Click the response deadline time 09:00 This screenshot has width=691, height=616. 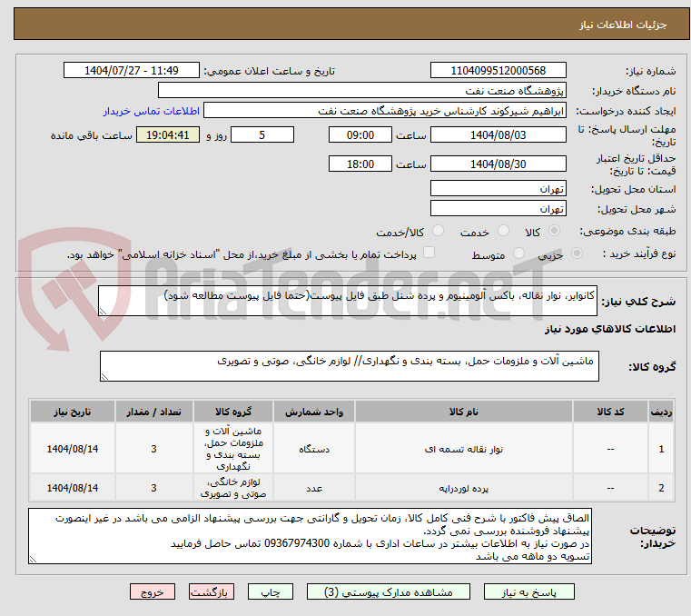360,134
